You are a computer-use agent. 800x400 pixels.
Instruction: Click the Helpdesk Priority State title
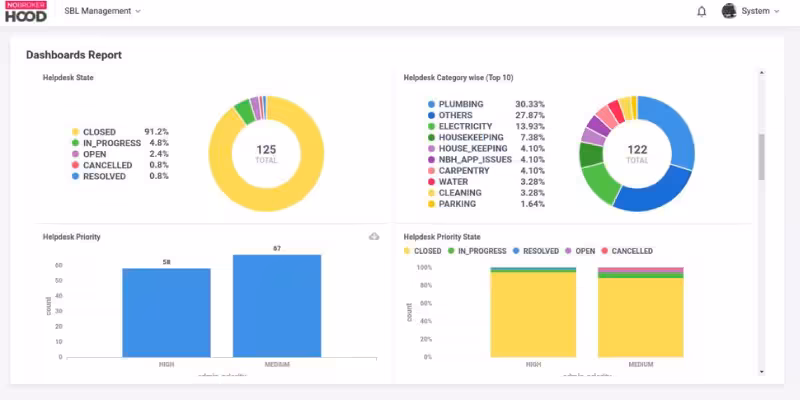coord(442,237)
